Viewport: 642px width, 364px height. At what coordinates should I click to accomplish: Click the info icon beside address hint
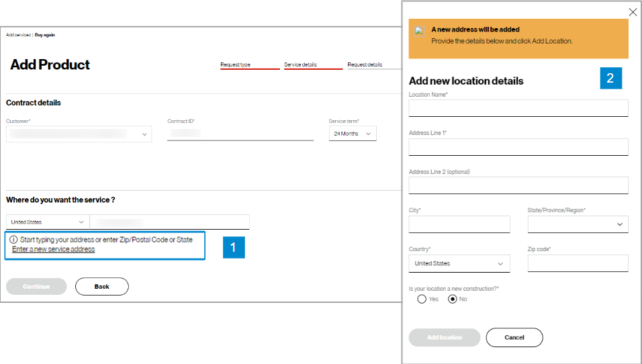pos(13,240)
